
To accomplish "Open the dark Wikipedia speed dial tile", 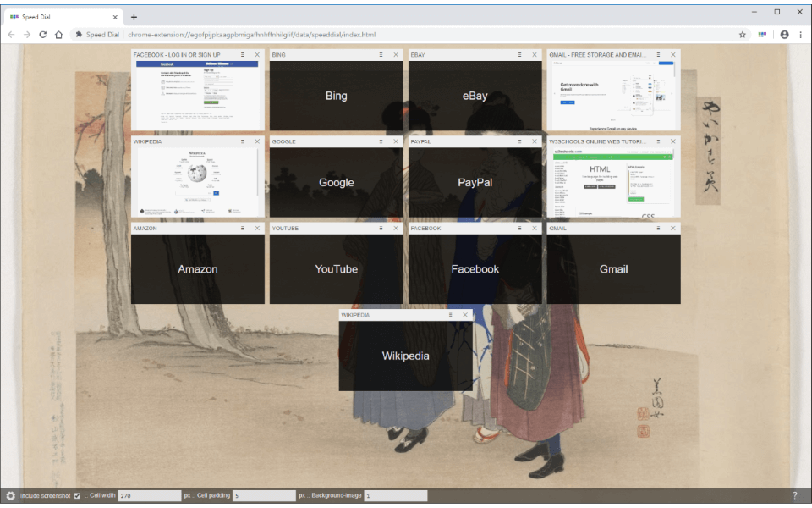I will [x=405, y=356].
